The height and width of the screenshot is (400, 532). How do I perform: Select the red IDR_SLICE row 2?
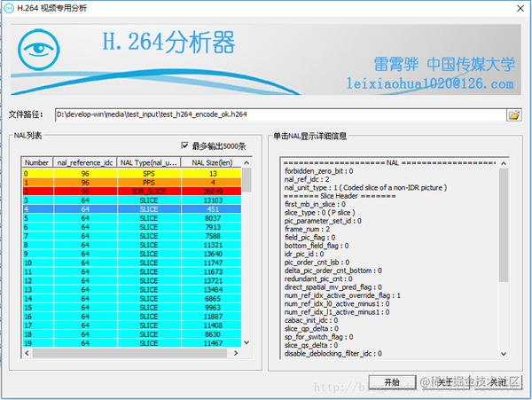tap(132, 192)
